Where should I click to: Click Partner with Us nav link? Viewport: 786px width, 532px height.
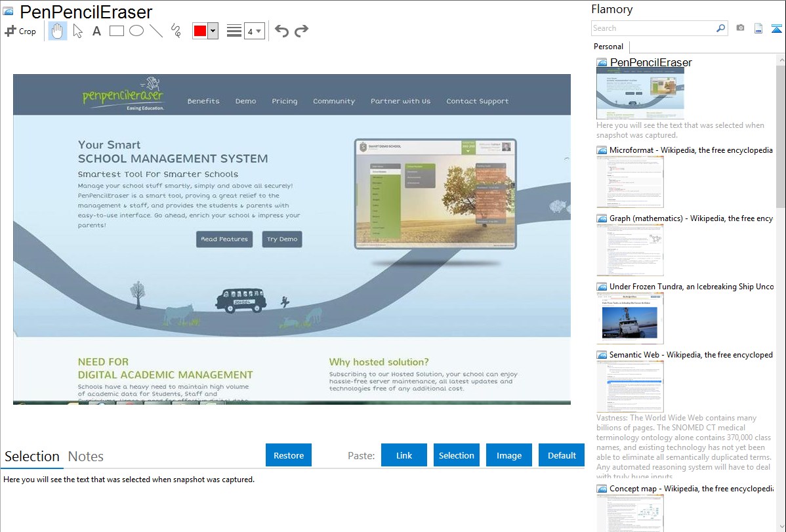pos(400,101)
